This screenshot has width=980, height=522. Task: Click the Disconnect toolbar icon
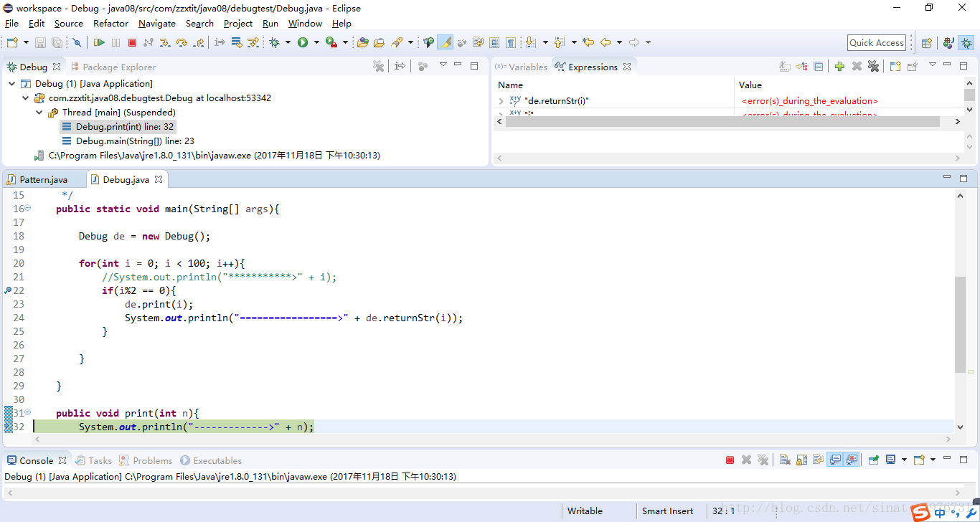click(x=149, y=42)
